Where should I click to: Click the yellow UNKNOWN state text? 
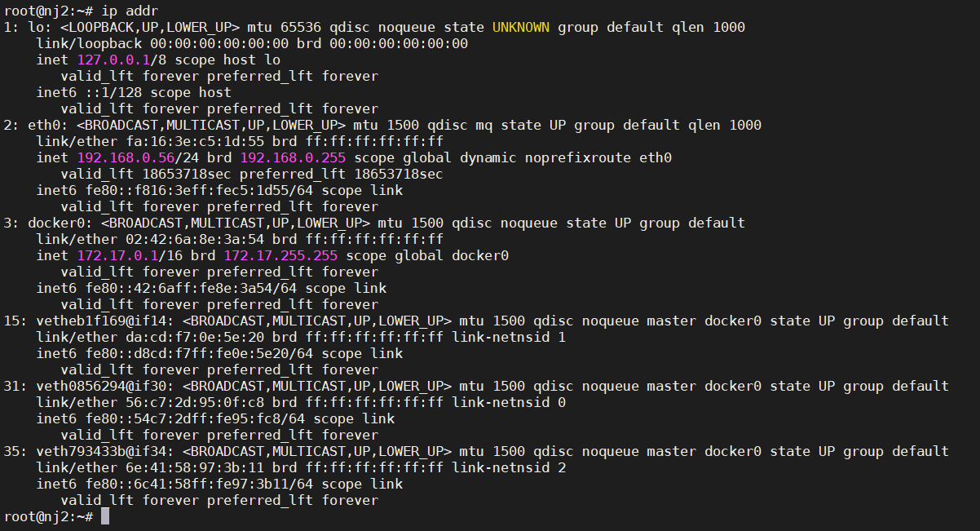pyautogui.click(x=521, y=27)
